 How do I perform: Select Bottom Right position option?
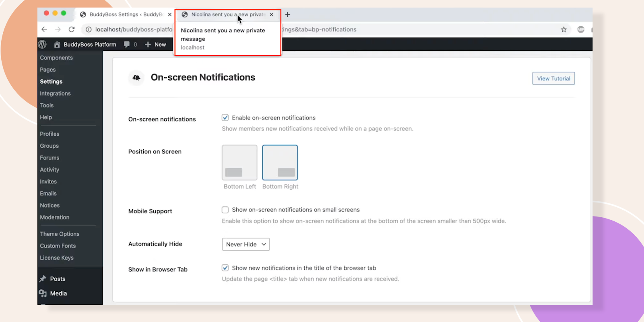(280, 163)
